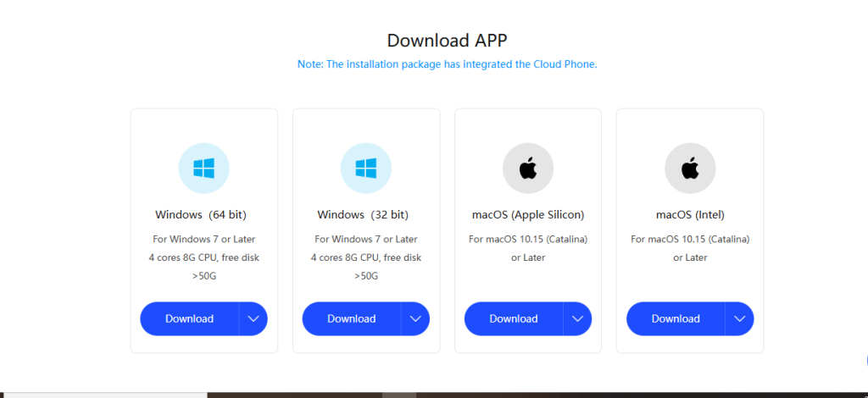Click Catalina requirement text in Apple Silicon card
Screen dimensions: 868x398
coord(527,240)
